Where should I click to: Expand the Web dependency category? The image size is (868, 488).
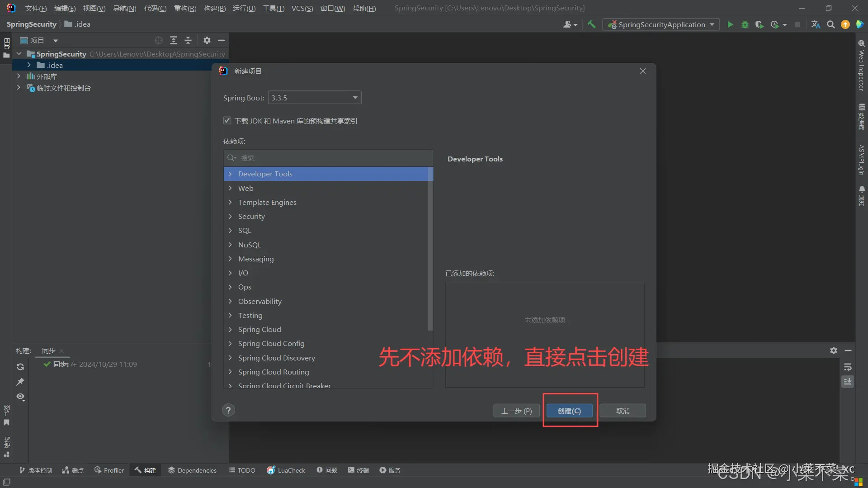tap(230, 188)
